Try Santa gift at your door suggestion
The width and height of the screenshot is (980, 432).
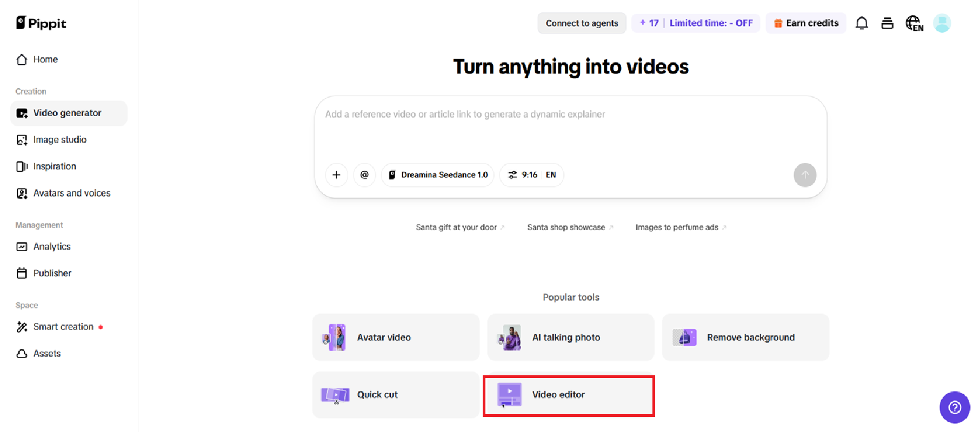pos(460,227)
